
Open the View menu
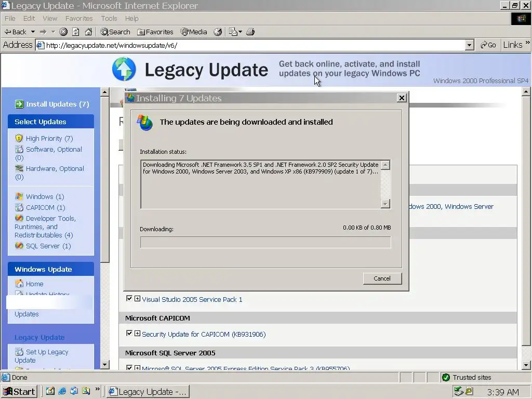(50, 18)
